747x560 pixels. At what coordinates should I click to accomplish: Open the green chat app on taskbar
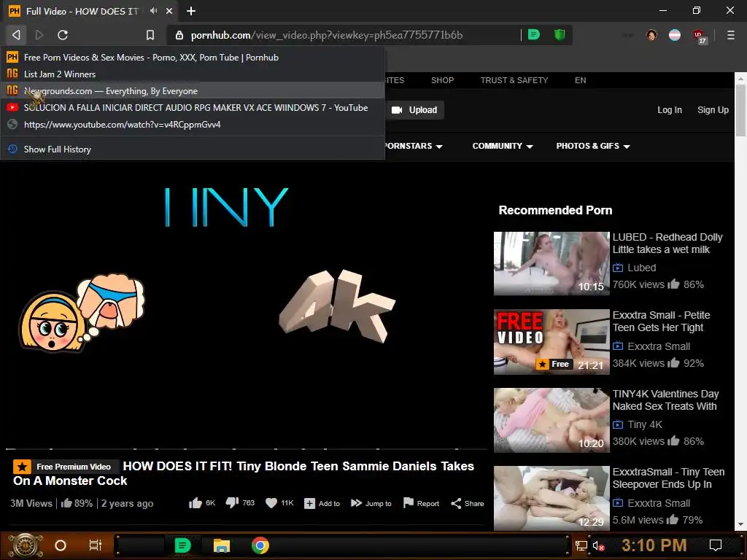183,545
